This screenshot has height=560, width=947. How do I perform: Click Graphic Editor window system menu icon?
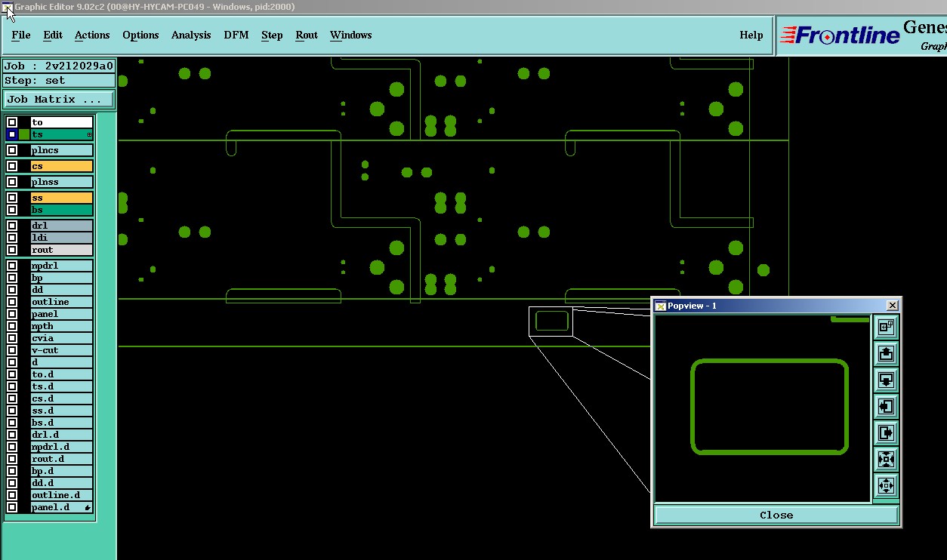tap(8, 7)
